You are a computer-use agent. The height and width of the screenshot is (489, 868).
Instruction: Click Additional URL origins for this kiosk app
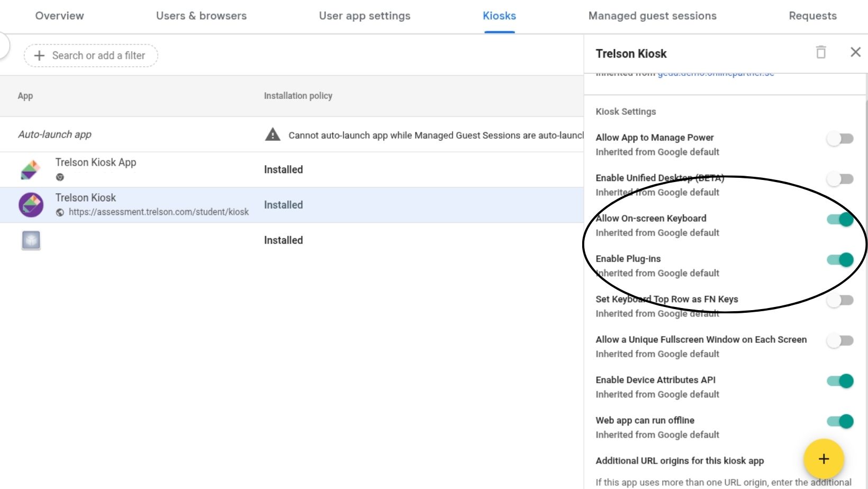pos(680,460)
